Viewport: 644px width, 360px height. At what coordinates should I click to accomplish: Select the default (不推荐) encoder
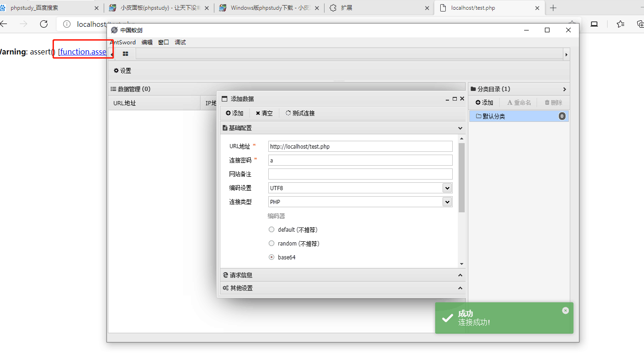coord(272,229)
